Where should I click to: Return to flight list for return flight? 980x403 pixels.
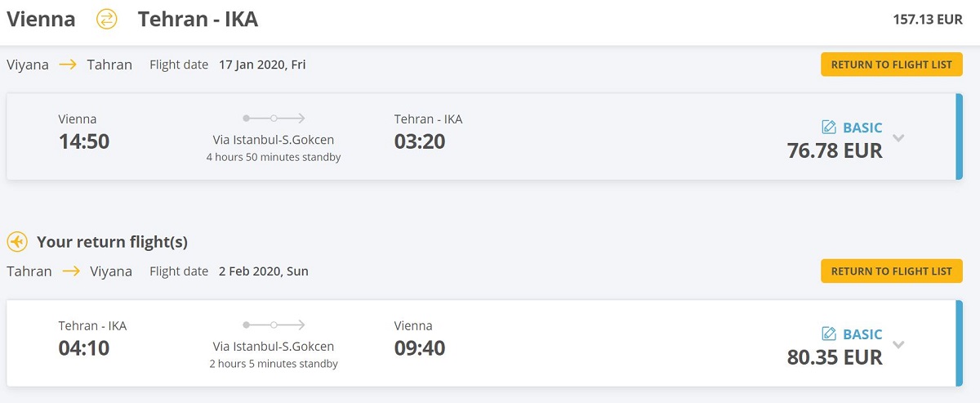(892, 271)
